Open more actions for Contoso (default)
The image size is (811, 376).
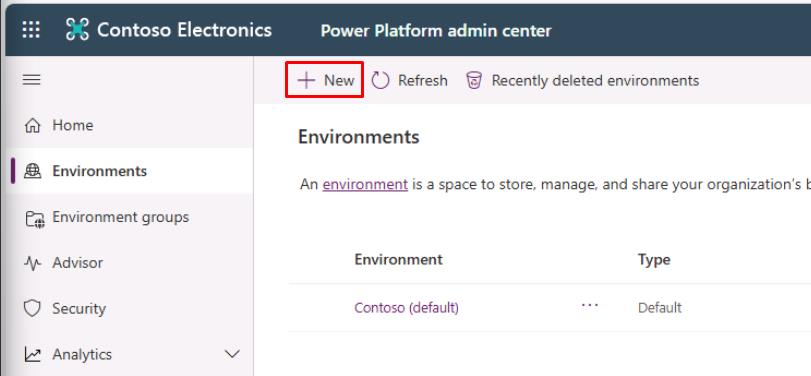(590, 305)
